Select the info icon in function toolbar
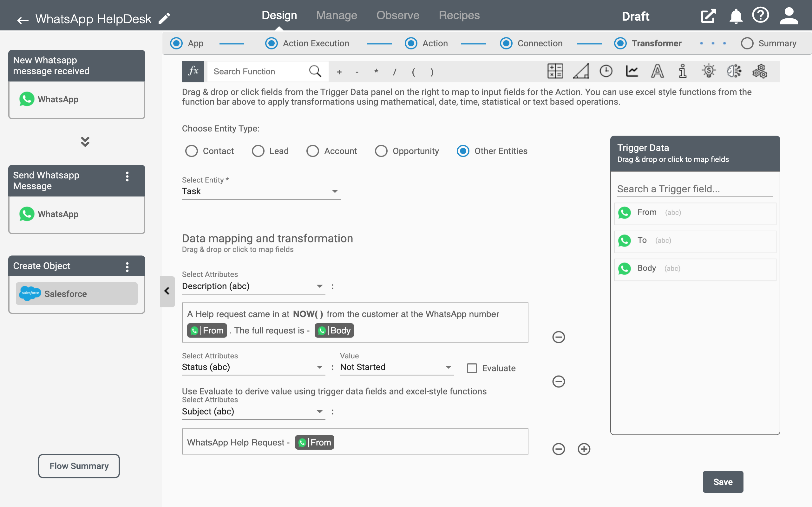This screenshot has height=507, width=812. (x=682, y=71)
